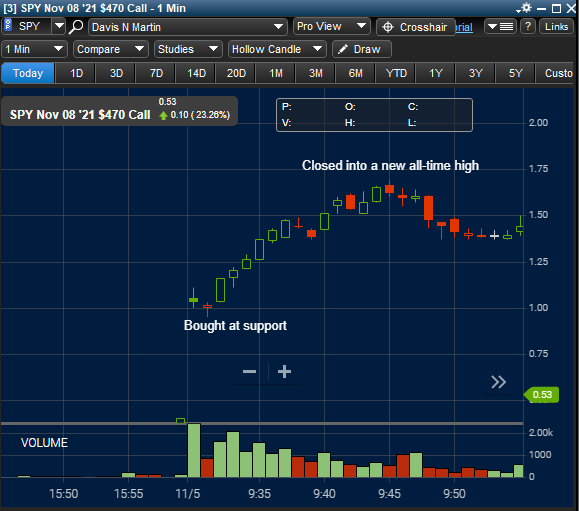Select the 14D range tab

196,73
